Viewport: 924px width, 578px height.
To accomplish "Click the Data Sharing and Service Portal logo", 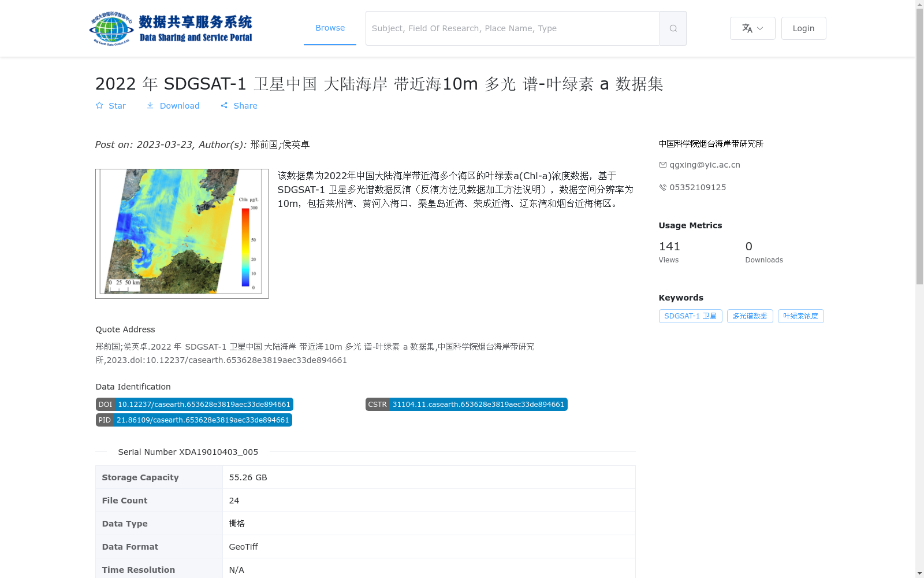I will point(172,28).
